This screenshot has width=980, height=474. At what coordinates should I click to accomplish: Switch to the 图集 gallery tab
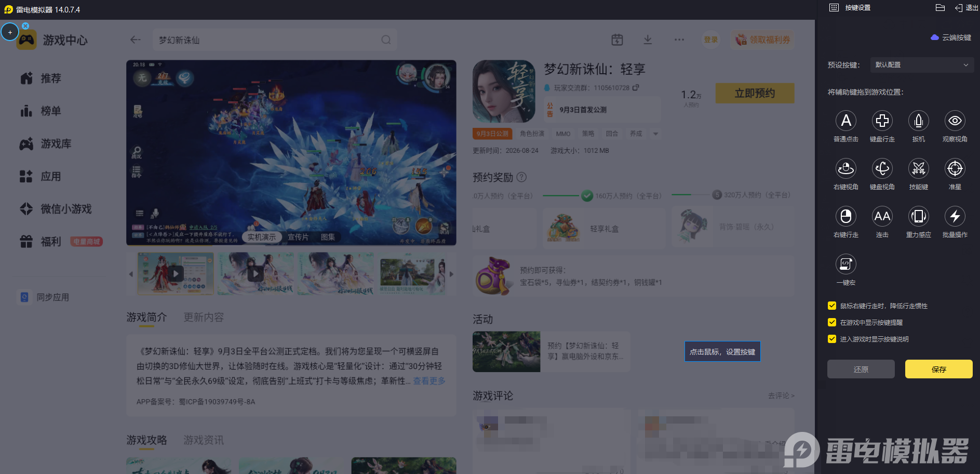point(328,237)
